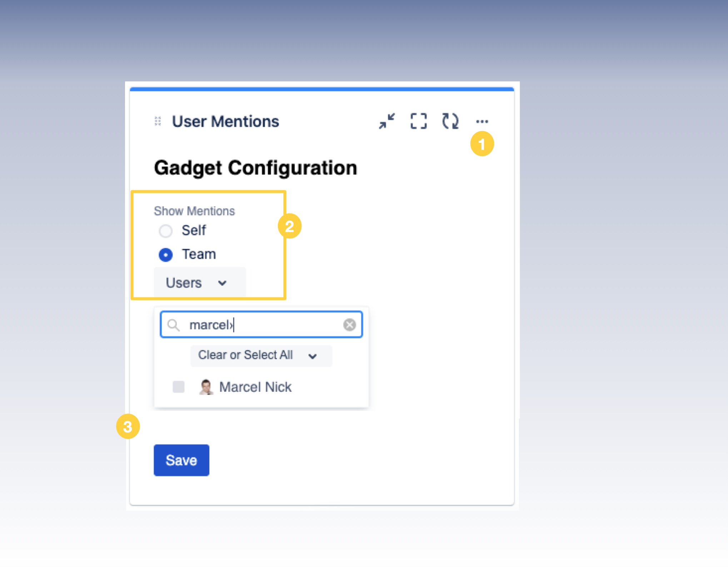Expand gadget to full screen
Screen dimensions: 728x571
tap(418, 121)
